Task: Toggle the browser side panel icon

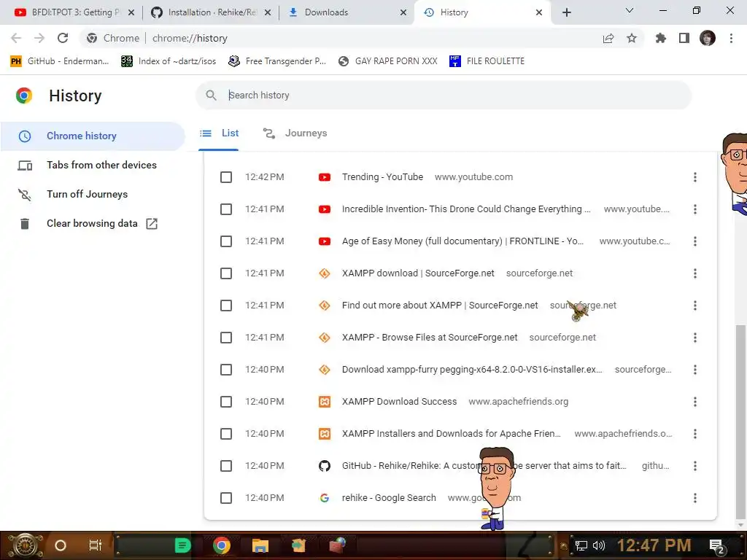Action: 684,38
